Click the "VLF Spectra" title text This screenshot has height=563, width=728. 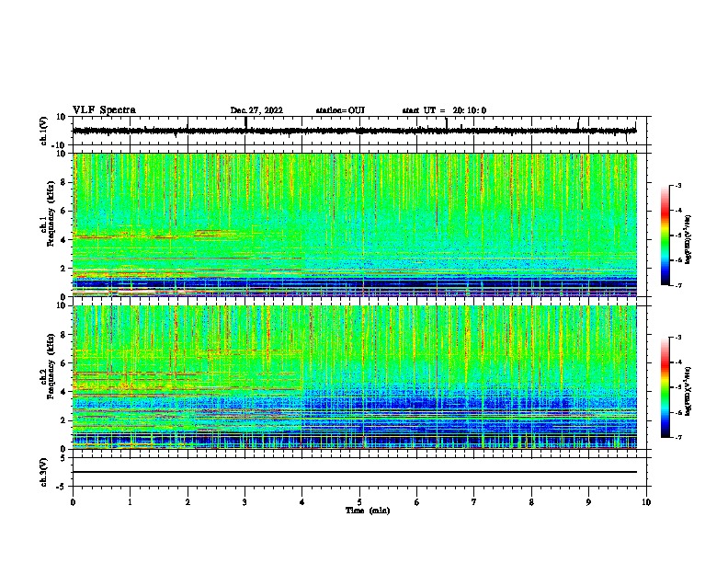tap(104, 110)
